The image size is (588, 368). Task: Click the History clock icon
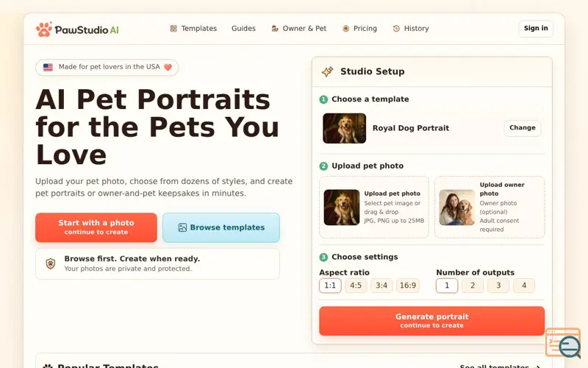click(396, 29)
